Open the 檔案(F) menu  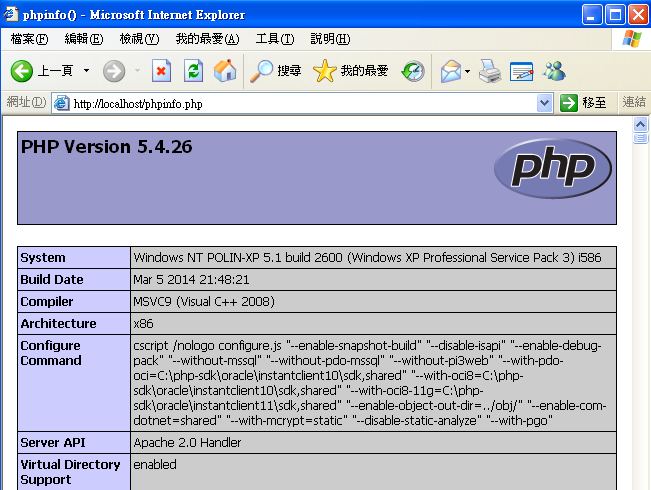(29, 39)
